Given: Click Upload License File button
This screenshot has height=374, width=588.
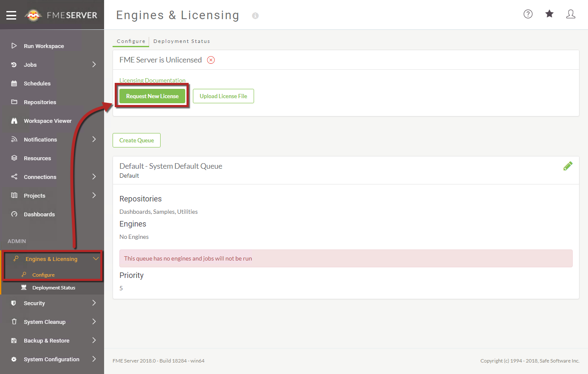Looking at the screenshot, I should (223, 96).
